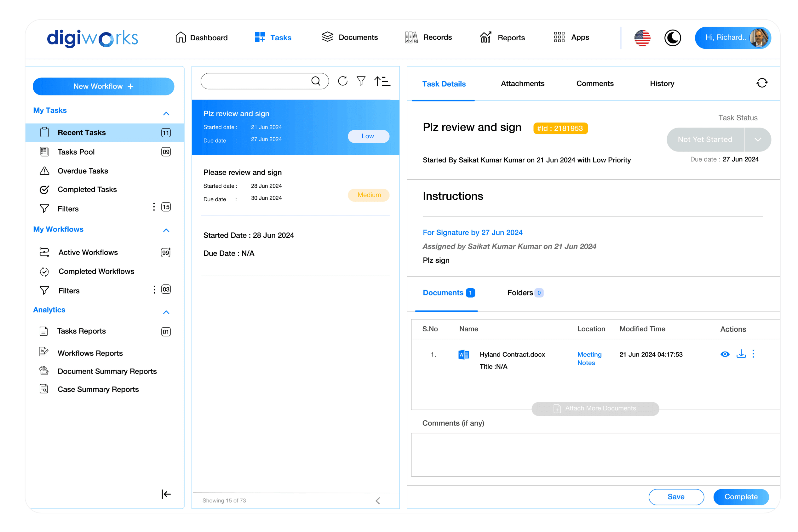Download the Hyland Contract.docx document
798x532 pixels.
click(741, 354)
